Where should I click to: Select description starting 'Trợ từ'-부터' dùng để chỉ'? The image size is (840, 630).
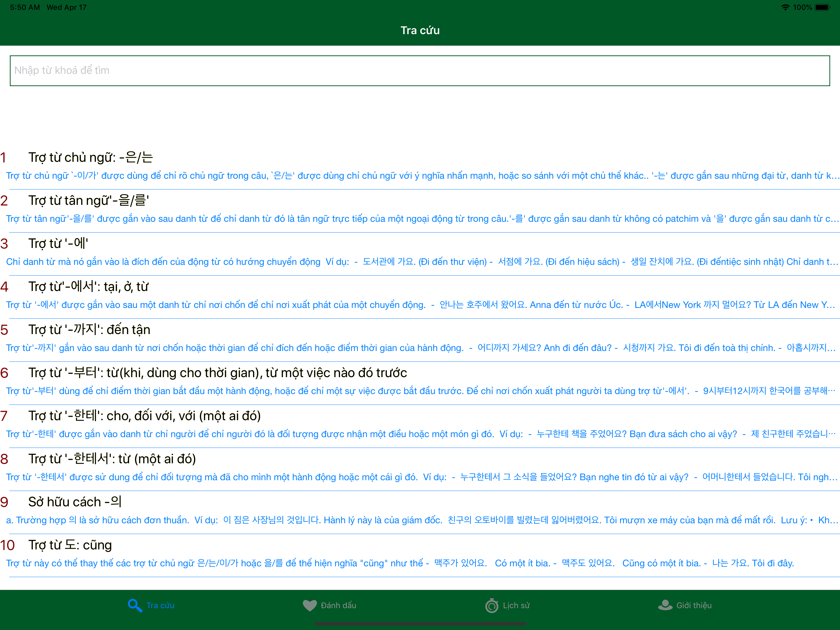(421, 391)
